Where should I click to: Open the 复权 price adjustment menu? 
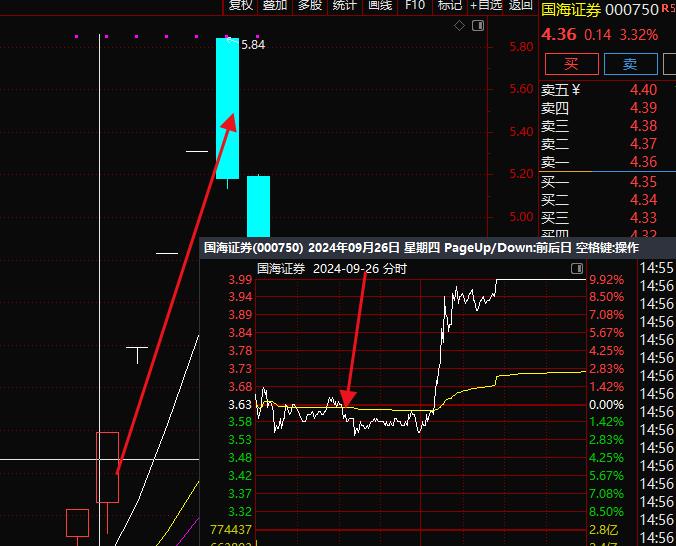tap(241, 6)
